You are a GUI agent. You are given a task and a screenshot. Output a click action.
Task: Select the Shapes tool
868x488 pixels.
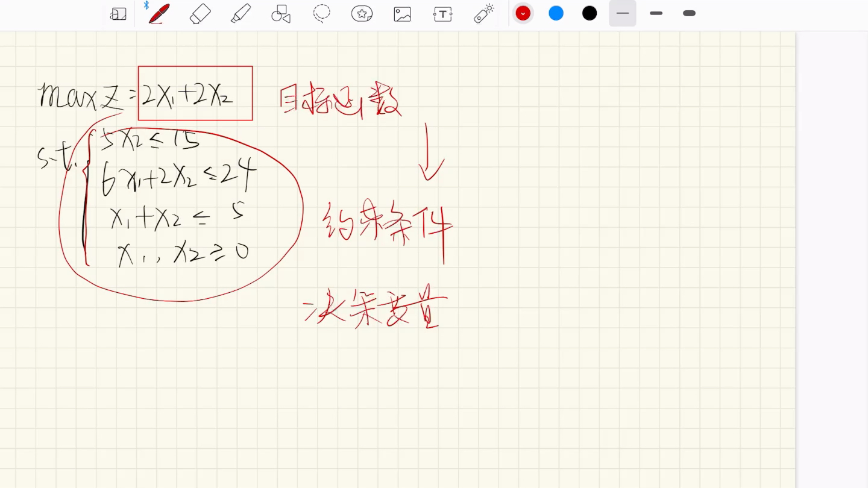click(x=281, y=14)
